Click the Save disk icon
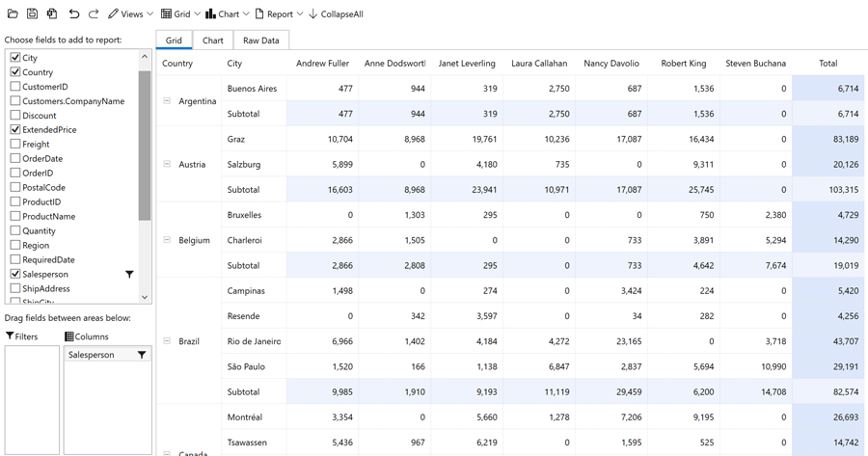This screenshot has width=868, height=456. 32,14
